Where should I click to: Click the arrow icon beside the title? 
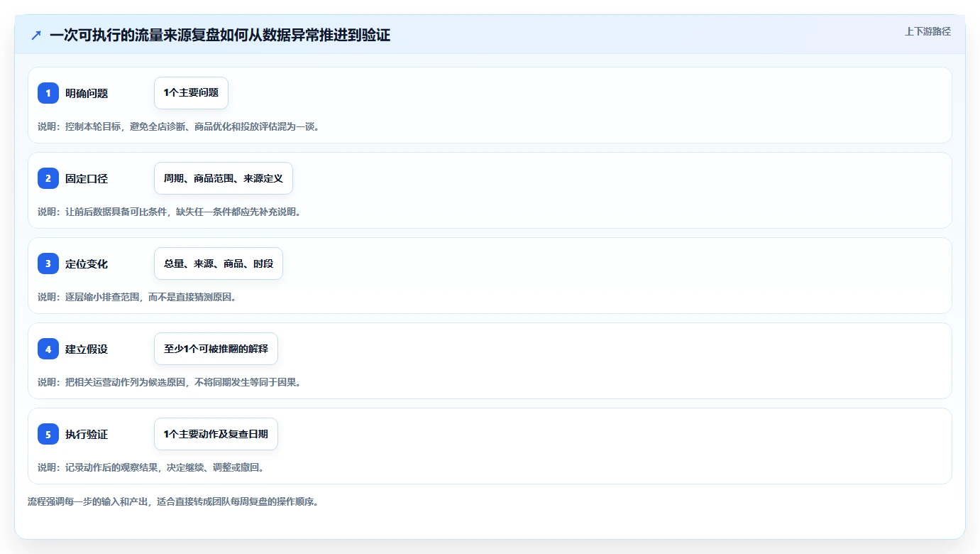[x=36, y=35]
